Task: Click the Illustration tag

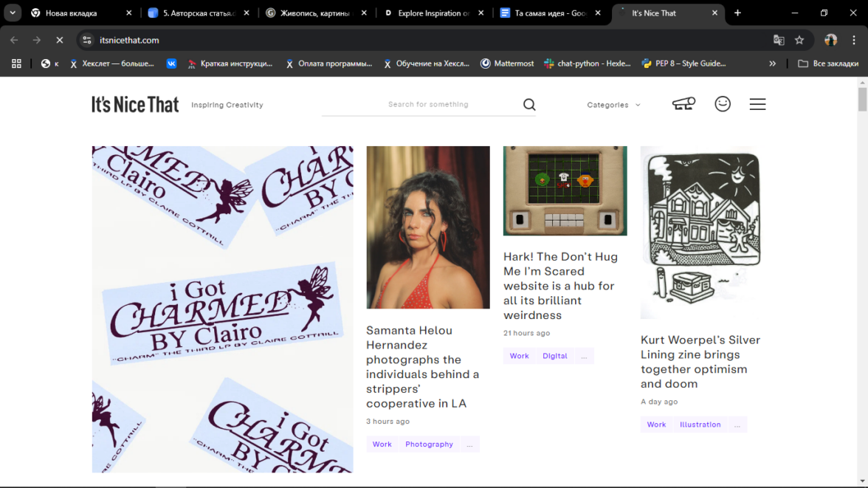Action: point(700,425)
